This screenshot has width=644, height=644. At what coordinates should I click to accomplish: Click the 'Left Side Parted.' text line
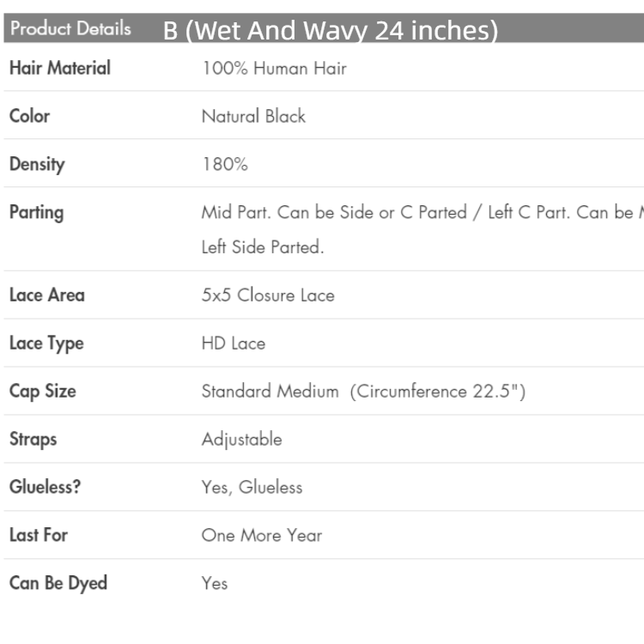tap(262, 247)
